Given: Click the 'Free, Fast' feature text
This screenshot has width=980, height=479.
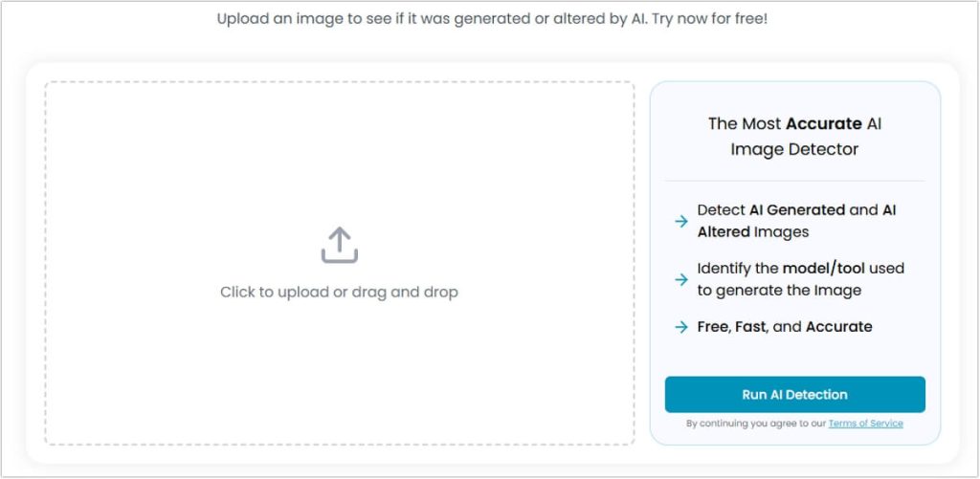Looking at the screenshot, I should 731,327.
